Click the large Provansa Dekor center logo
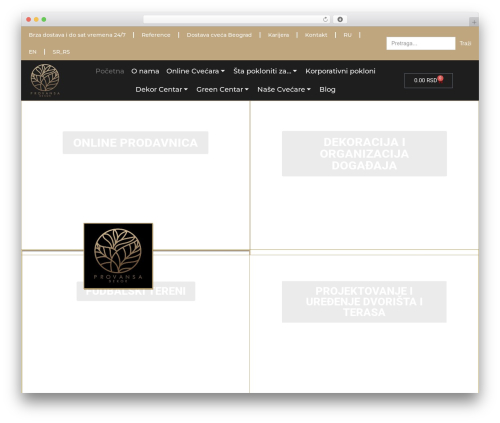 point(118,256)
